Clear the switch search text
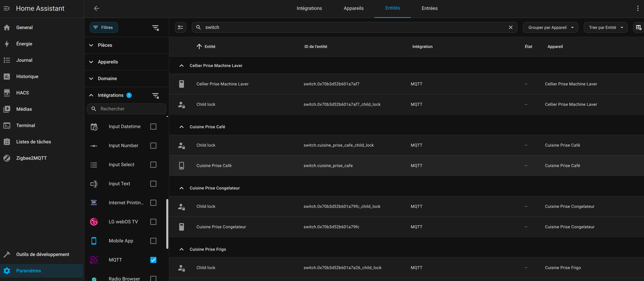The height and width of the screenshot is (281, 644). coord(511,27)
